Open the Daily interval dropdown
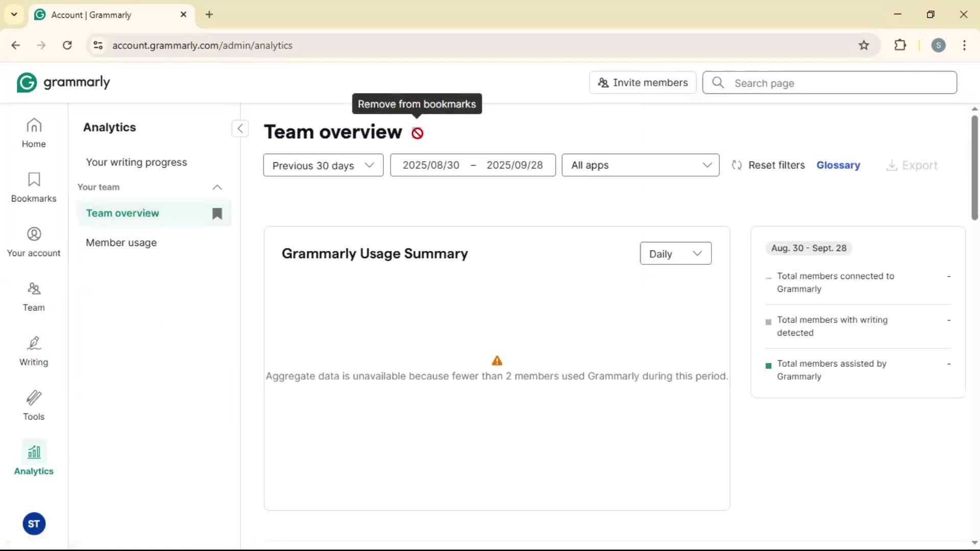Screen dimensions: 980x551 (x=675, y=254)
